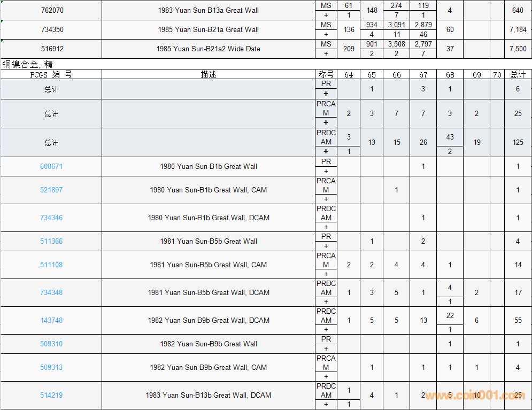Viewport: 532px width, 410px height.
Task: Select total 17 in 734348 row
Action: tap(518, 292)
